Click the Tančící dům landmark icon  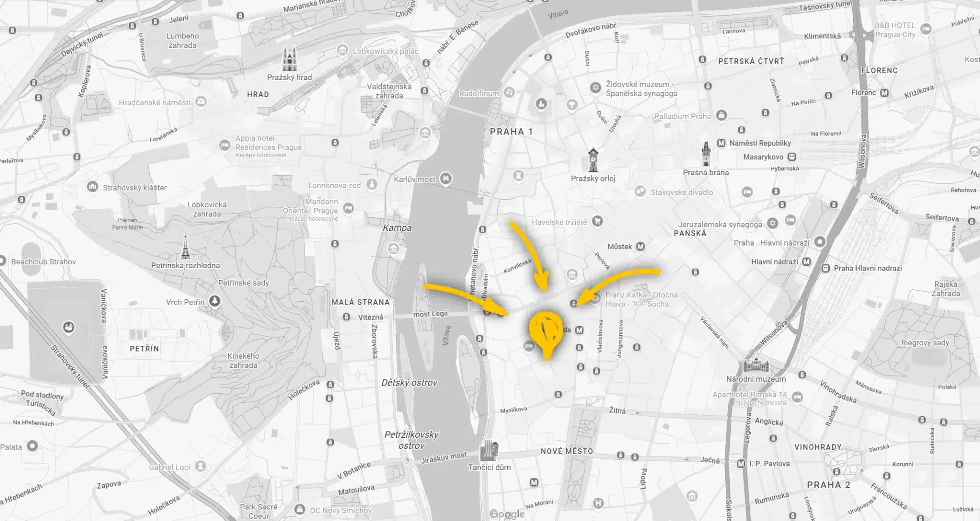click(x=489, y=451)
